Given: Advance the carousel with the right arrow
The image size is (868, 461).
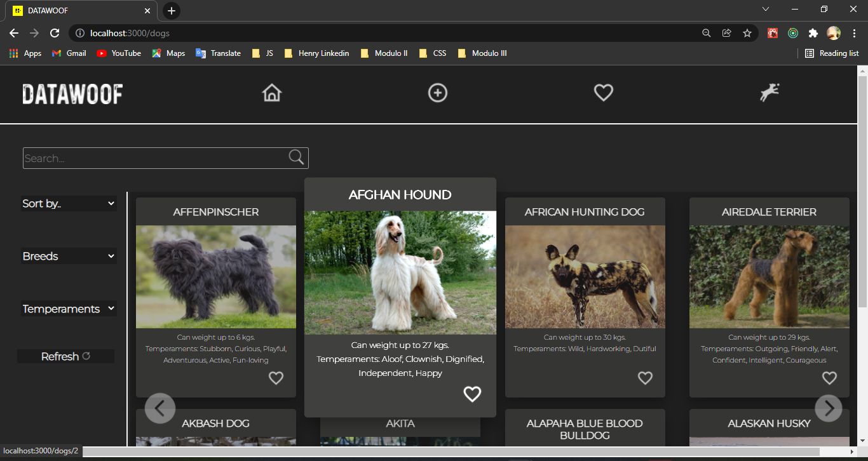Looking at the screenshot, I should click(829, 408).
